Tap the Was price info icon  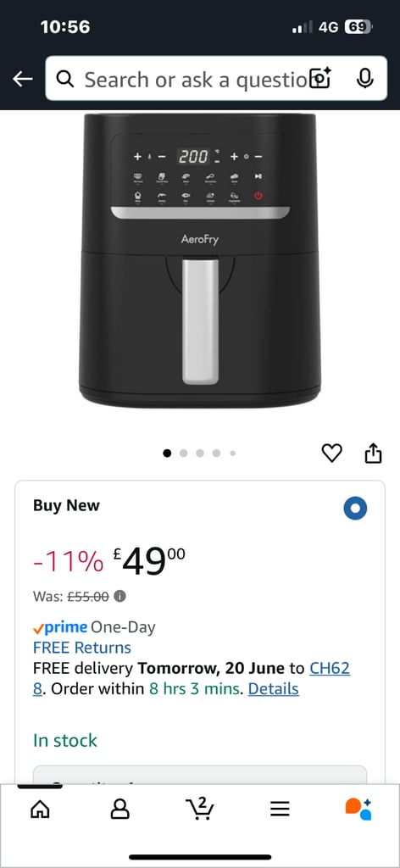(x=120, y=596)
